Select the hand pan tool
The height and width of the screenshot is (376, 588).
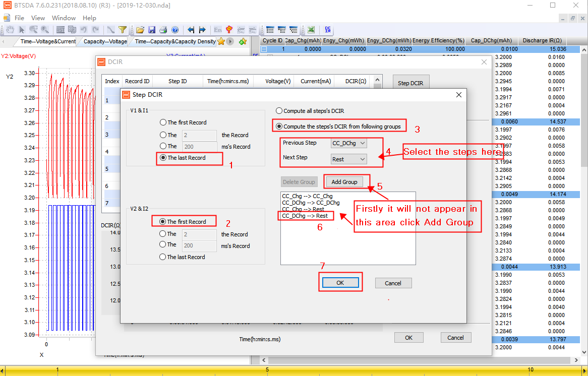click(10, 30)
